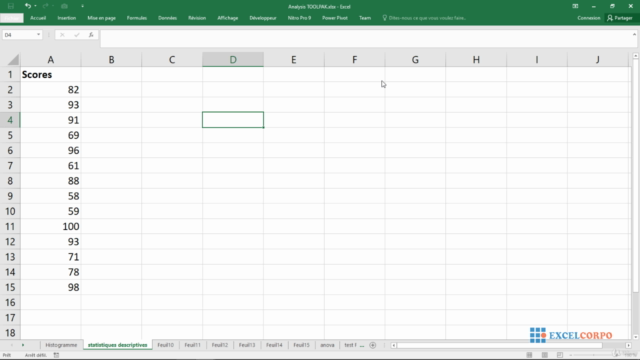Click the camera icon in quick access toolbar
The image size is (640, 360).
point(64,6)
